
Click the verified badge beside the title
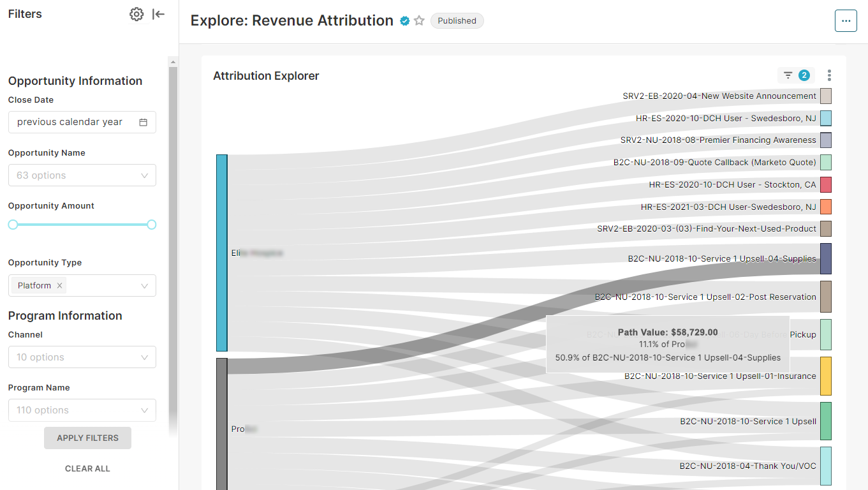click(404, 20)
